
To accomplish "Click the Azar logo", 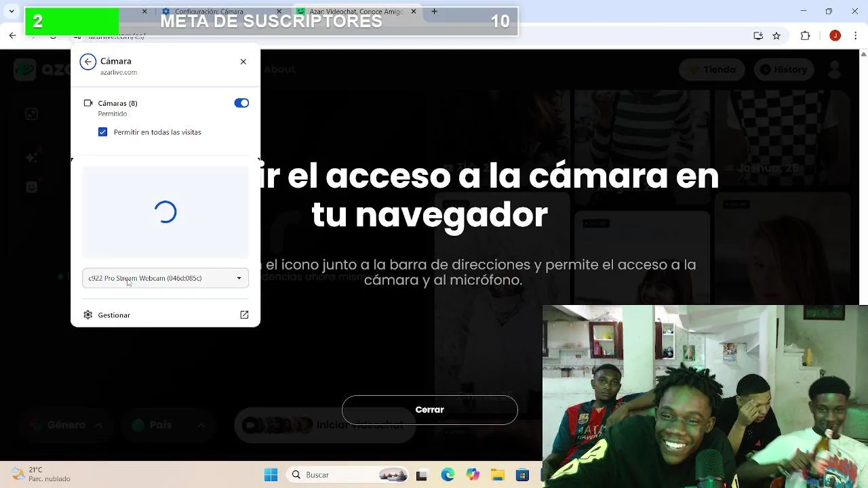I will 42,69.
